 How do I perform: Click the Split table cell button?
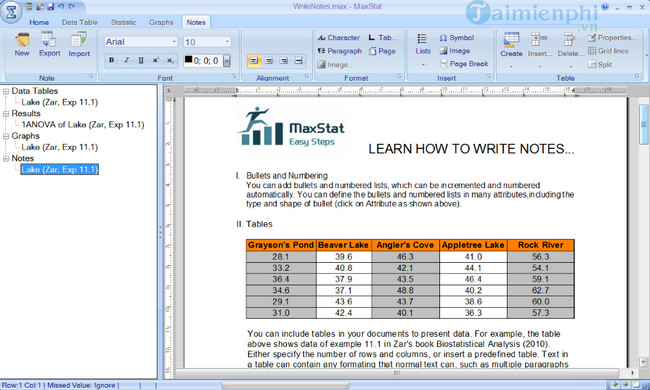pyautogui.click(x=600, y=64)
